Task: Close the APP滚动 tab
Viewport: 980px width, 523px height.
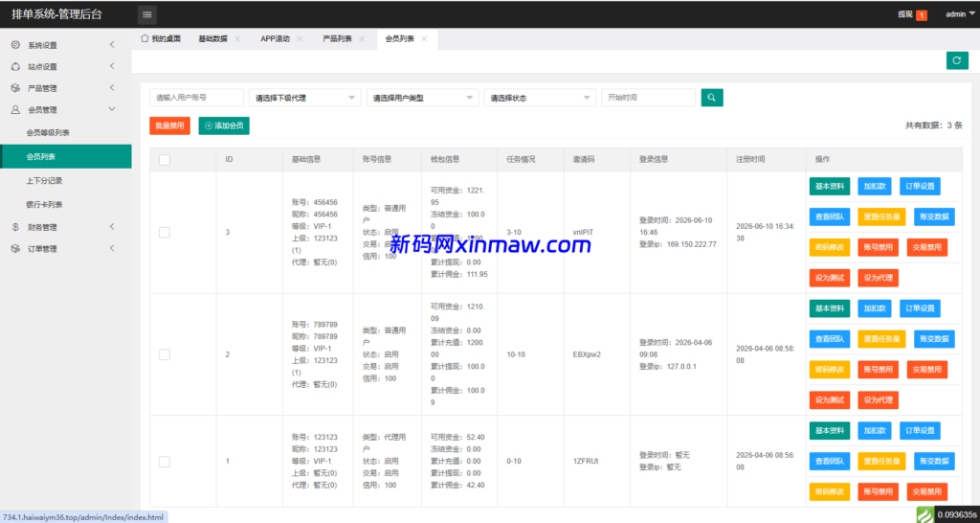Action: 300,38
